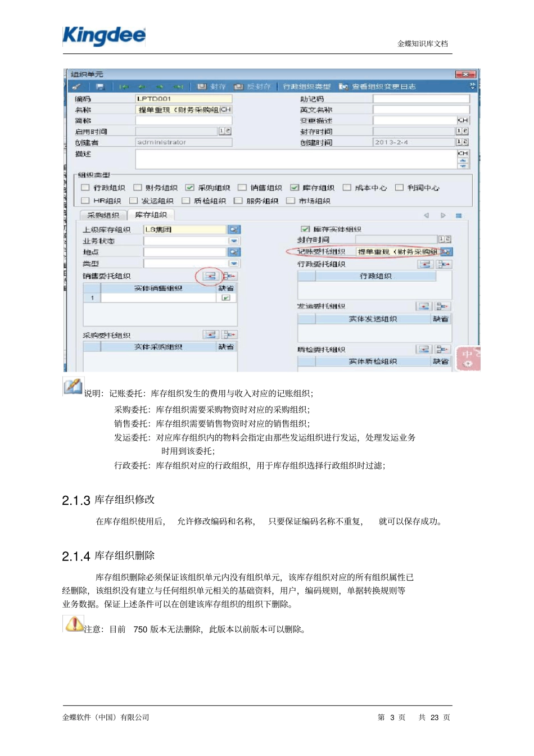Toggle the 利润中心 checkbox
This screenshot has width=534, height=756.
click(399, 188)
